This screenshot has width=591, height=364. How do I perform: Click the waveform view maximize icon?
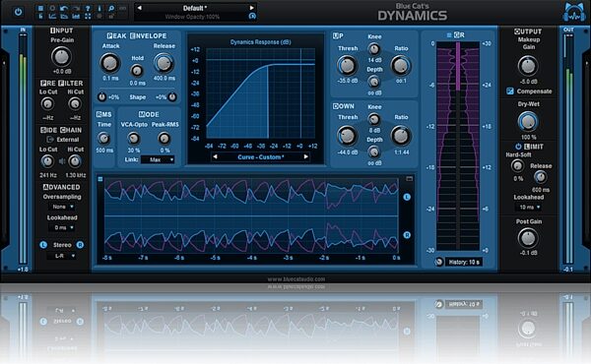click(x=409, y=179)
